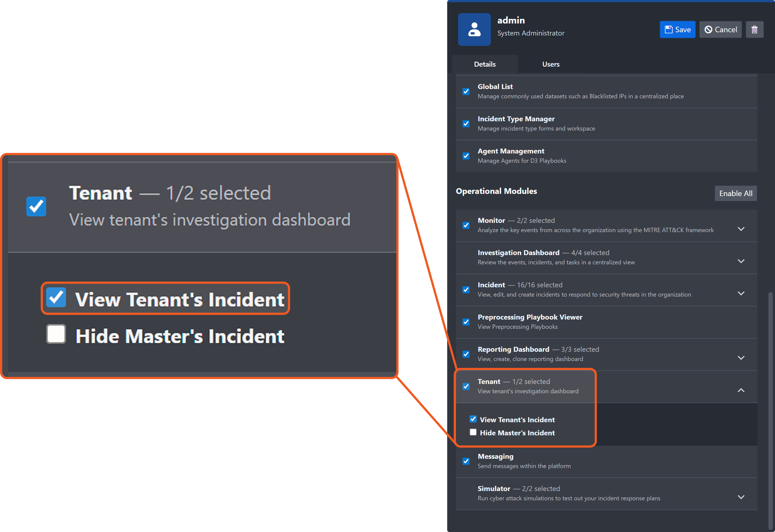Expand the Reporting Dashboard chevron
The height and width of the screenshot is (532, 775).
pyautogui.click(x=741, y=358)
